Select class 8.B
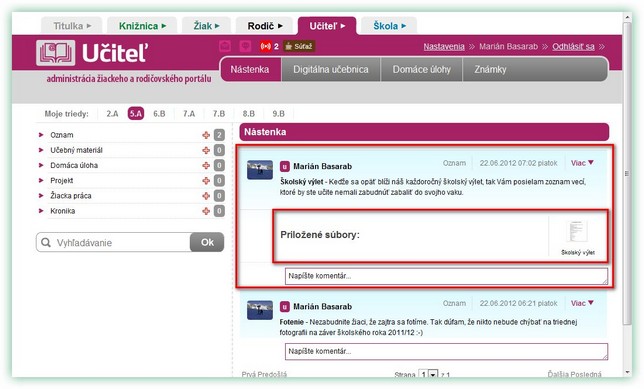644x389 pixels. tap(248, 114)
